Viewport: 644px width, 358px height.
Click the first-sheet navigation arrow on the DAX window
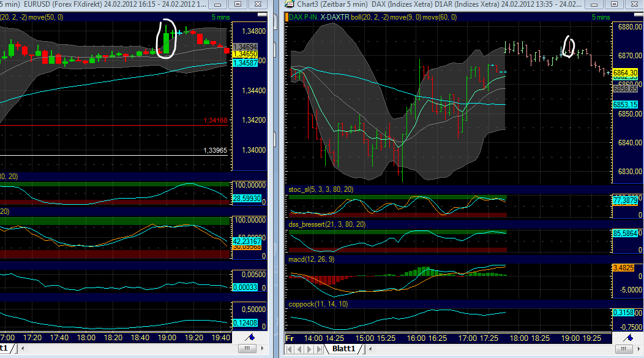288,348
